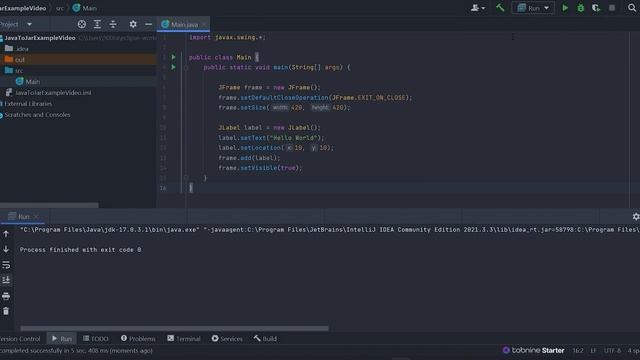The image size is (640, 360).
Task: Expand all in Project panel
Action: [97, 24]
